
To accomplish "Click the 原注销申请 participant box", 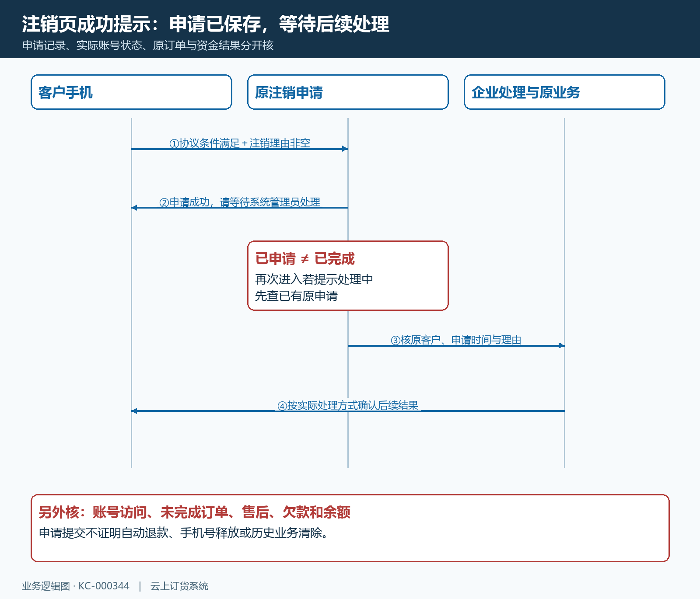I will pos(348,92).
